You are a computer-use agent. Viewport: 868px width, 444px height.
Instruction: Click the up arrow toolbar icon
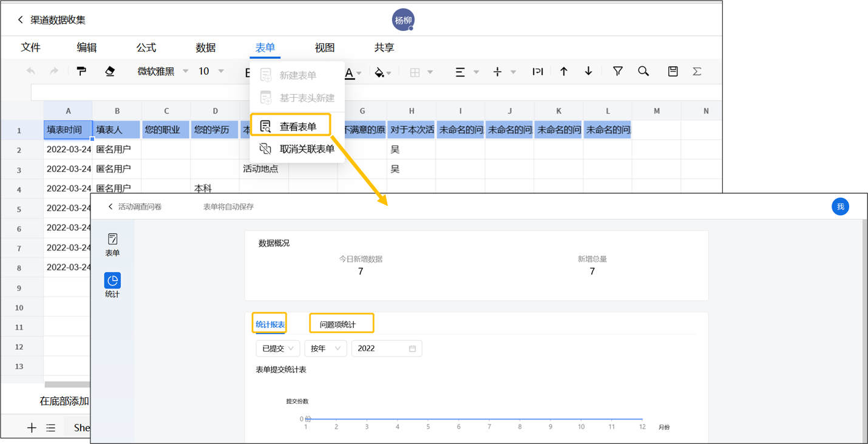[x=564, y=72]
